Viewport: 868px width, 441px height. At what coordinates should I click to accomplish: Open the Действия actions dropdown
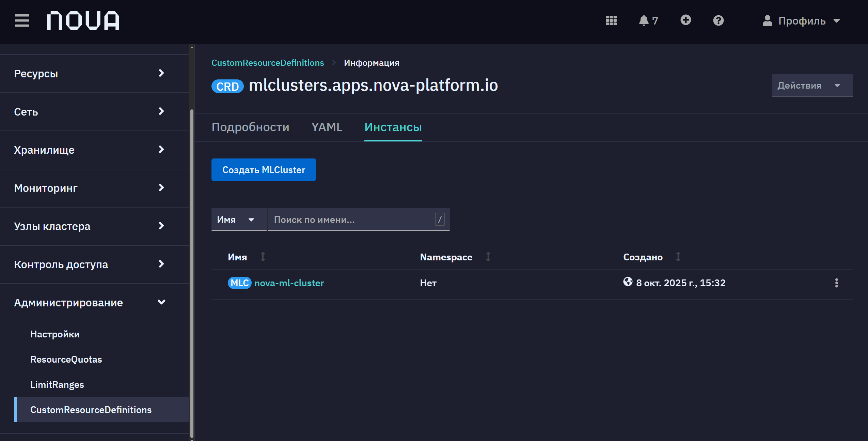(812, 85)
